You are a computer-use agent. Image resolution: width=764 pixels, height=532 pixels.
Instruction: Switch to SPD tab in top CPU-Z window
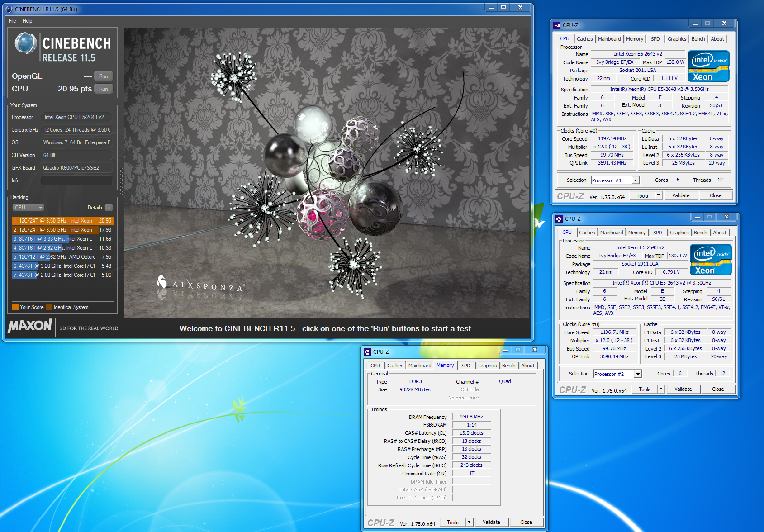(655, 39)
